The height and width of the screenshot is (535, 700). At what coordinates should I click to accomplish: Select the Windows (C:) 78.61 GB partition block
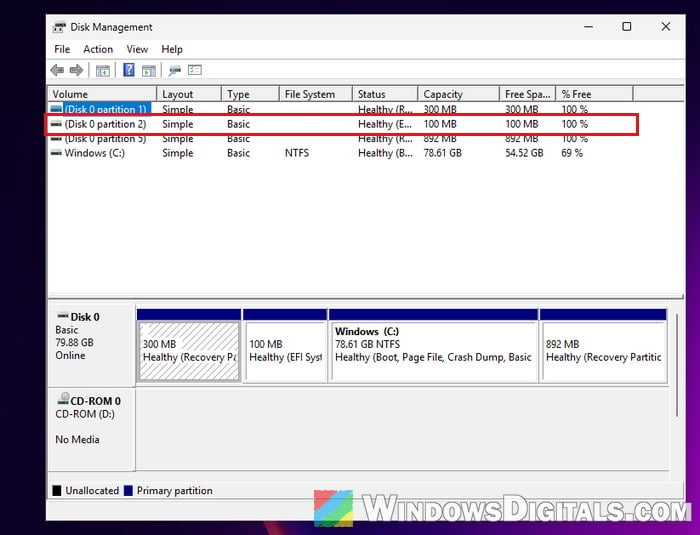point(433,345)
